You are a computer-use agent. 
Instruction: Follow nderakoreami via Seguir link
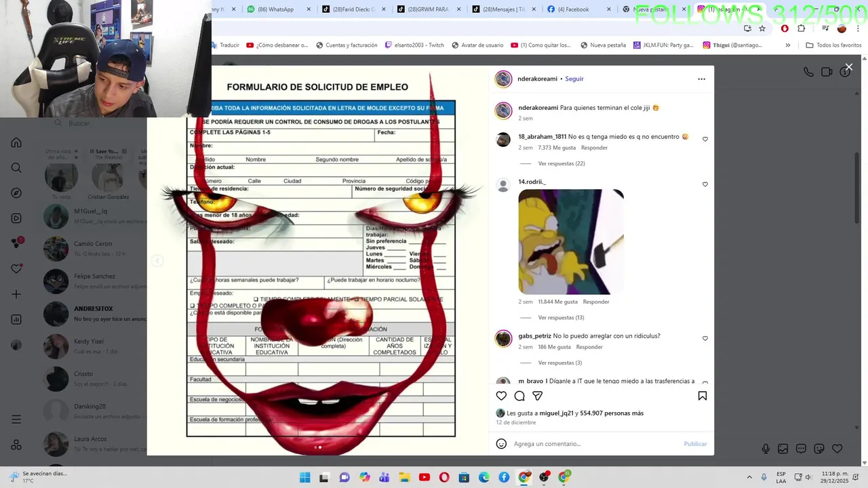pos(574,79)
